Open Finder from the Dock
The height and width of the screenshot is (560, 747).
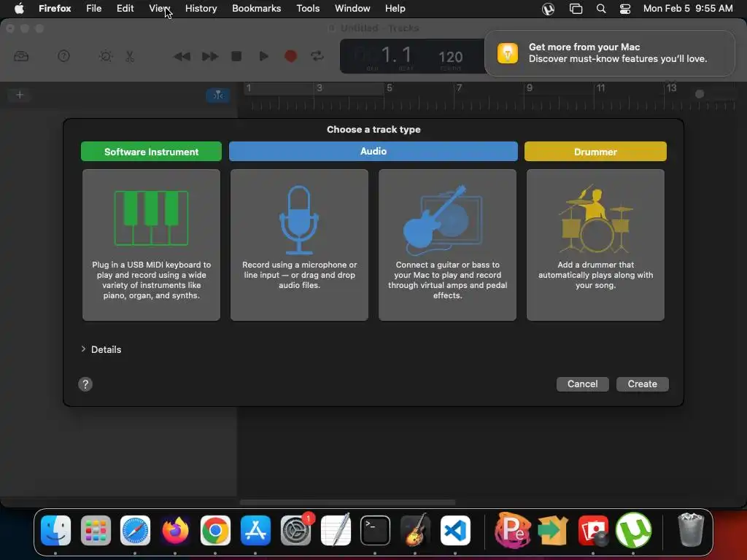pos(55,530)
